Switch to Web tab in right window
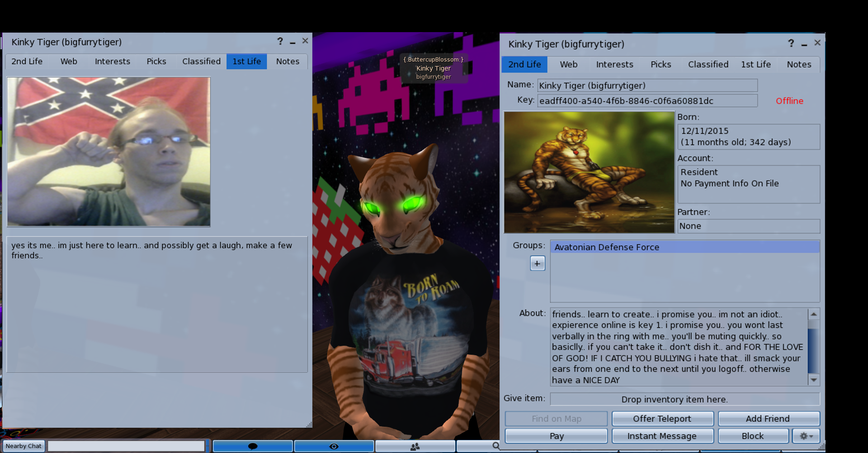The height and width of the screenshot is (453, 868). pos(569,64)
